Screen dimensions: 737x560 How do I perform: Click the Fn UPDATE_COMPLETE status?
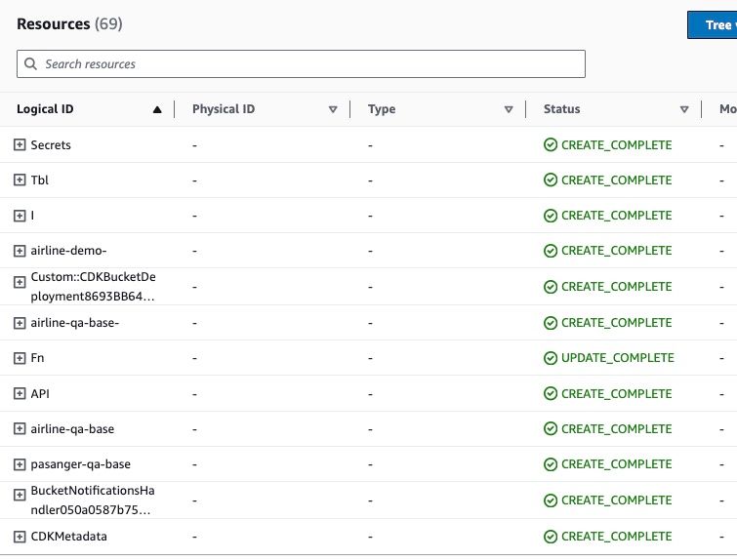[609, 358]
